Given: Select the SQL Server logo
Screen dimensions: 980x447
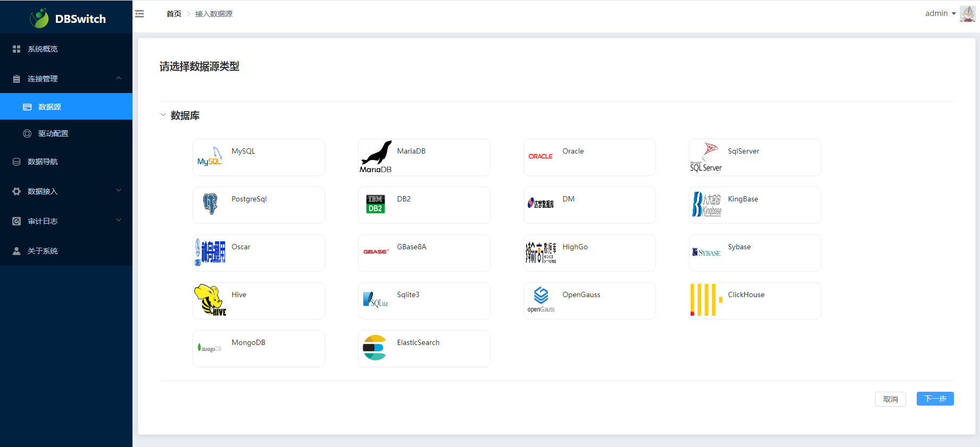Looking at the screenshot, I should coord(706,157).
